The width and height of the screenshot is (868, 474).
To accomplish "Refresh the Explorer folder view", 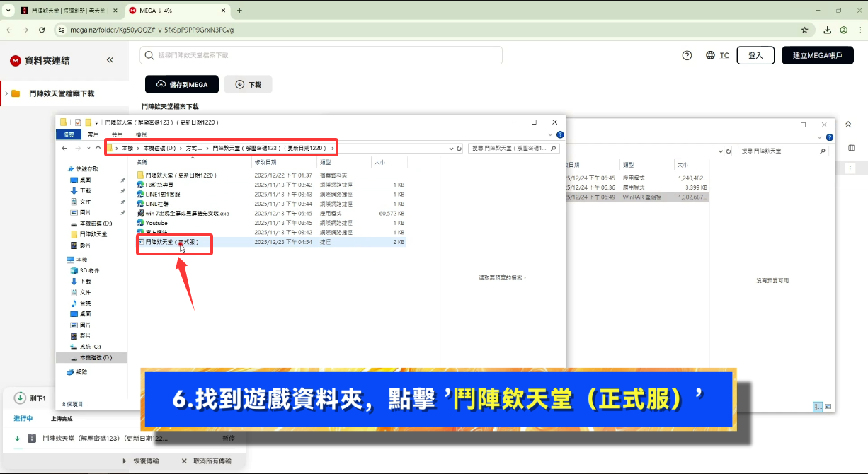I will click(x=459, y=149).
